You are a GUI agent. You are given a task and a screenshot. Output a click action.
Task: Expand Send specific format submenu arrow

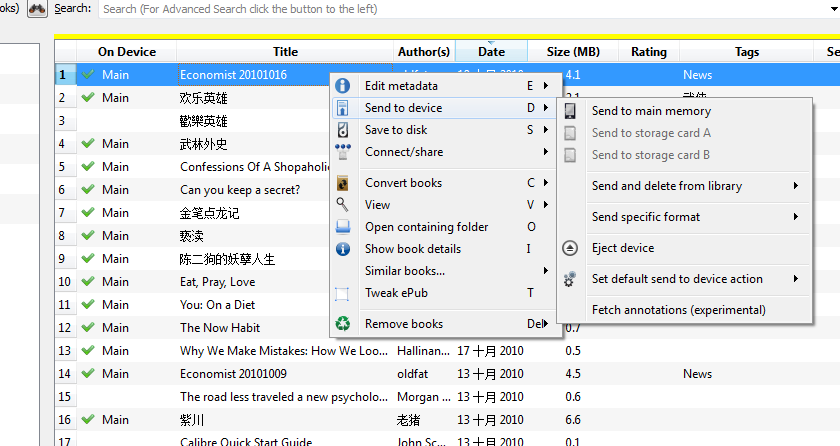[796, 217]
